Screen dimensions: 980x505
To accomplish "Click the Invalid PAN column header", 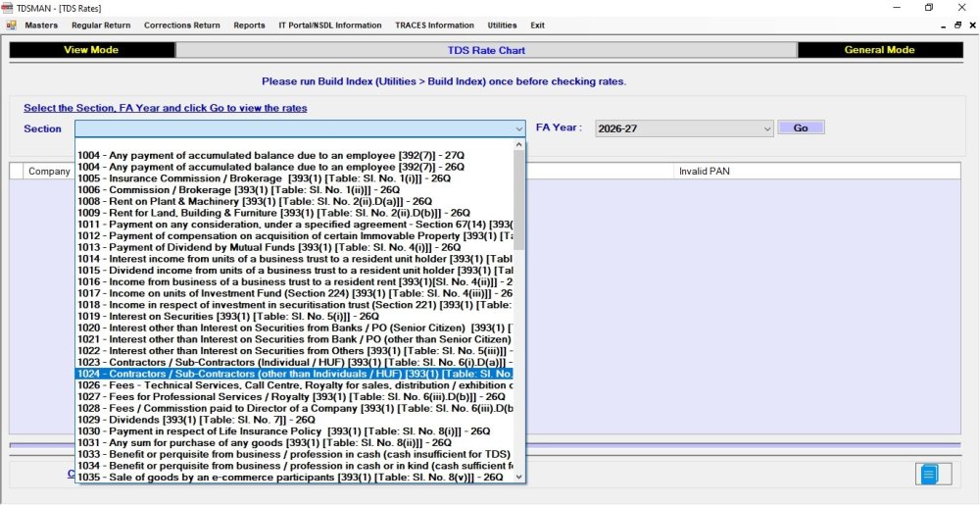I will [x=705, y=172].
